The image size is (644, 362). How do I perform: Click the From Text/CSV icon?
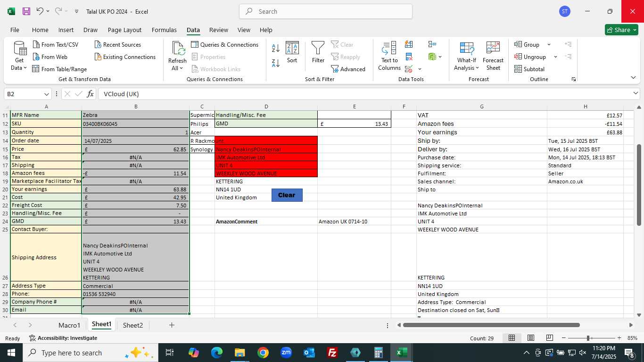pos(36,44)
